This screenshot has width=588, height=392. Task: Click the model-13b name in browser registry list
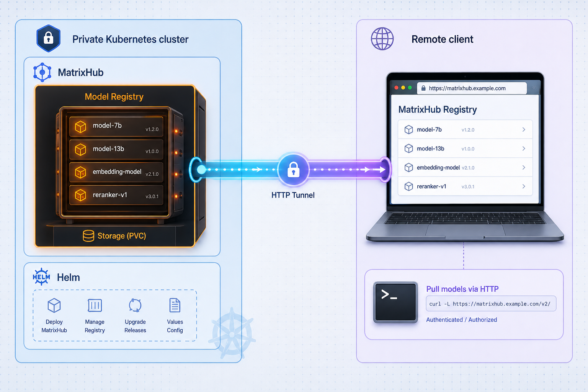coord(431,149)
